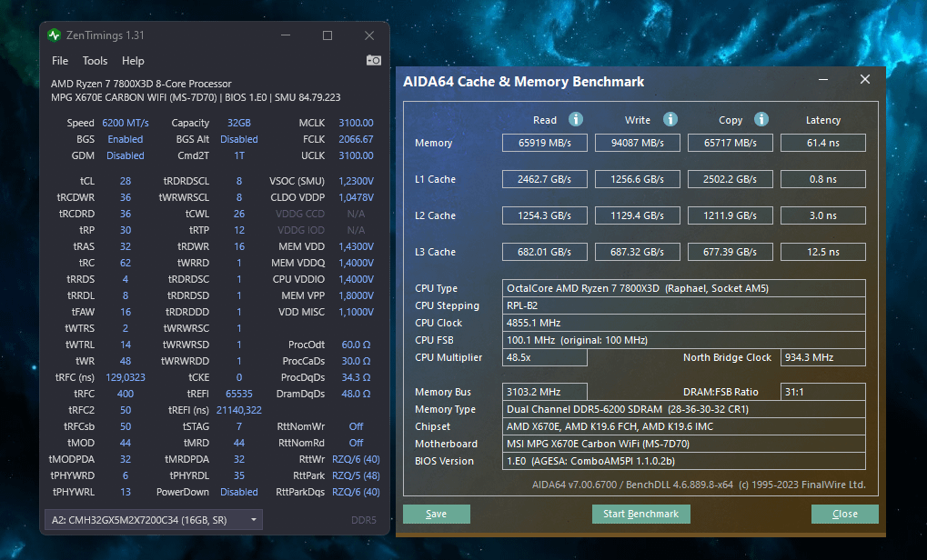Click the tREFI value 65535
The height and width of the screenshot is (560, 927).
[x=239, y=394]
